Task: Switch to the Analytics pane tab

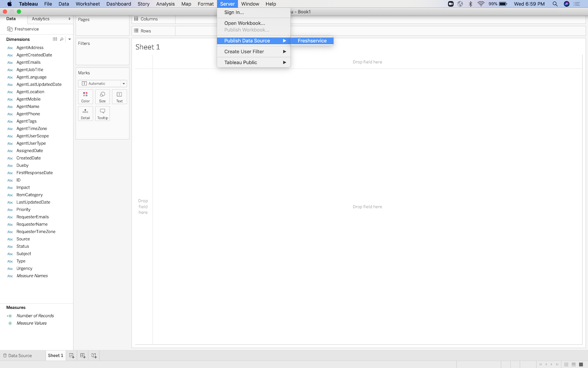Action: (x=40, y=19)
